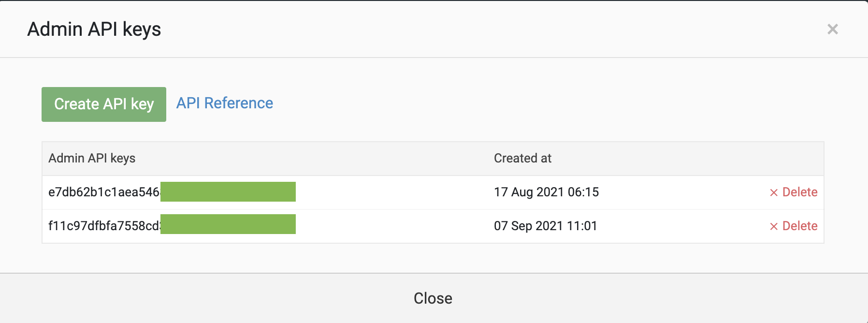
Task: Click the delete icon for key f11c97dfbfa7558cd
Action: click(775, 225)
